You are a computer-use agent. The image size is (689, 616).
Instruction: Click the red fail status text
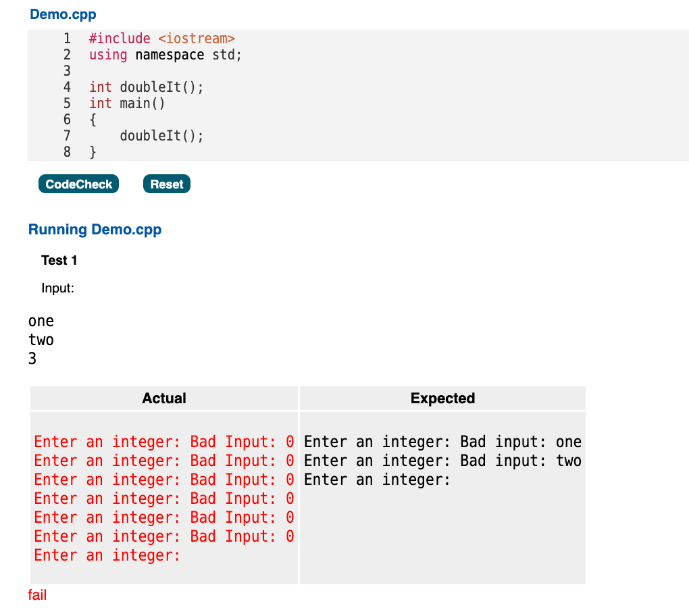pyautogui.click(x=37, y=595)
